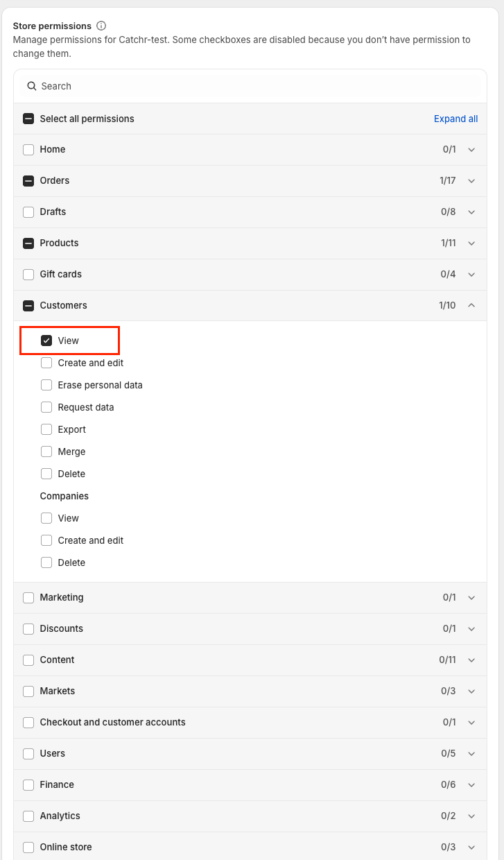
Task: Check the Merge customers permission
Action: pos(46,452)
